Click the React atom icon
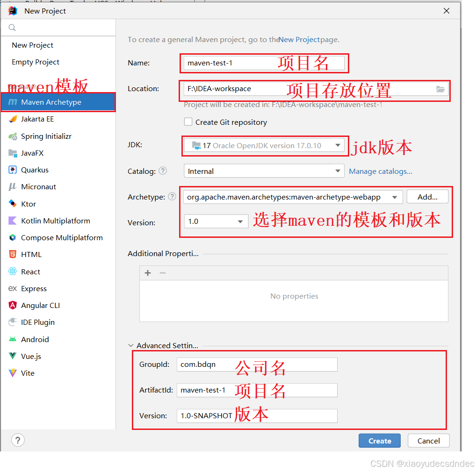The height and width of the screenshot is (472, 476). pos(13,272)
